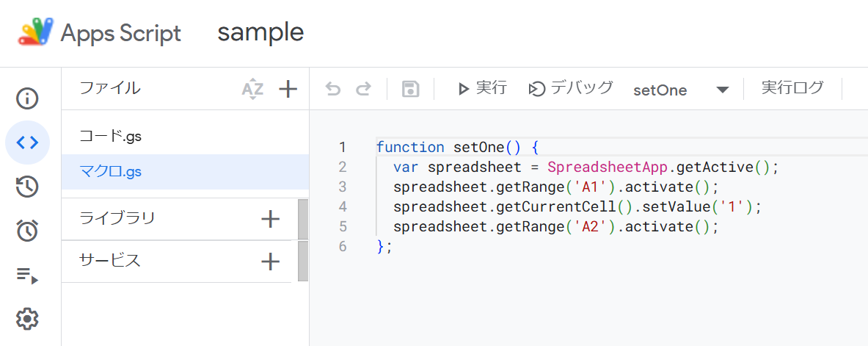Open the Triggers alarm clock icon
The height and width of the screenshot is (346, 868).
27,231
